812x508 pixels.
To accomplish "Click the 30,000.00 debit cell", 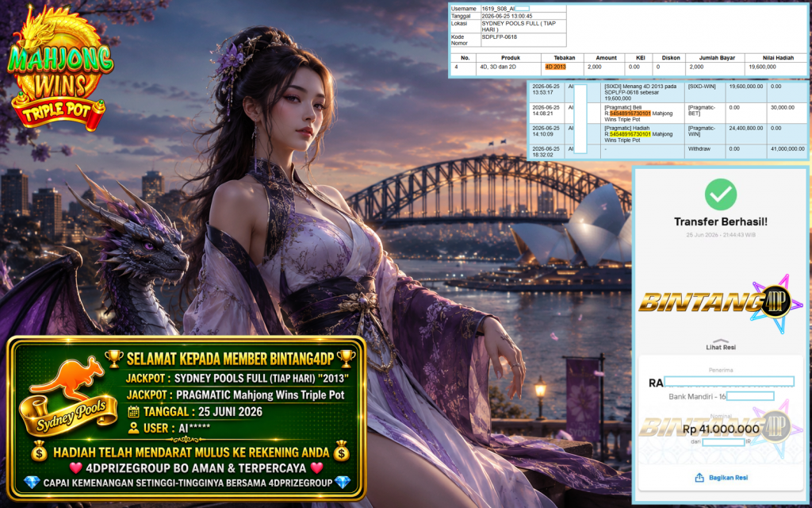I will tap(782, 107).
